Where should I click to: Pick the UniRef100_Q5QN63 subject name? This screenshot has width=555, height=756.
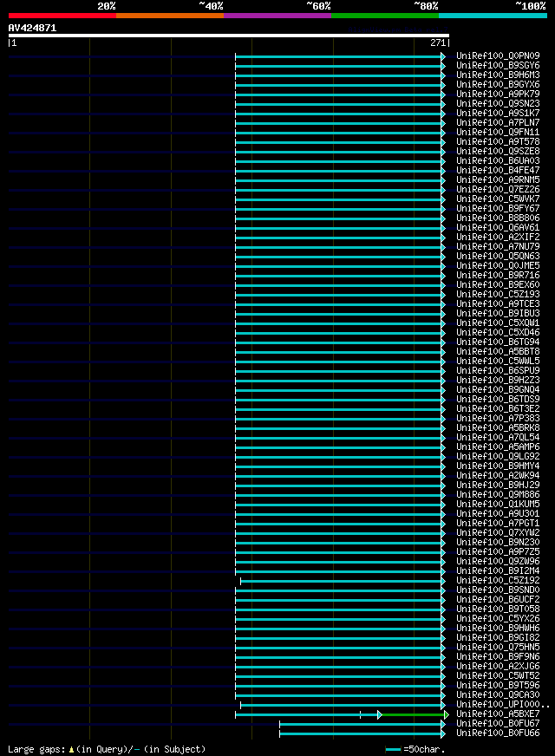[x=498, y=256]
